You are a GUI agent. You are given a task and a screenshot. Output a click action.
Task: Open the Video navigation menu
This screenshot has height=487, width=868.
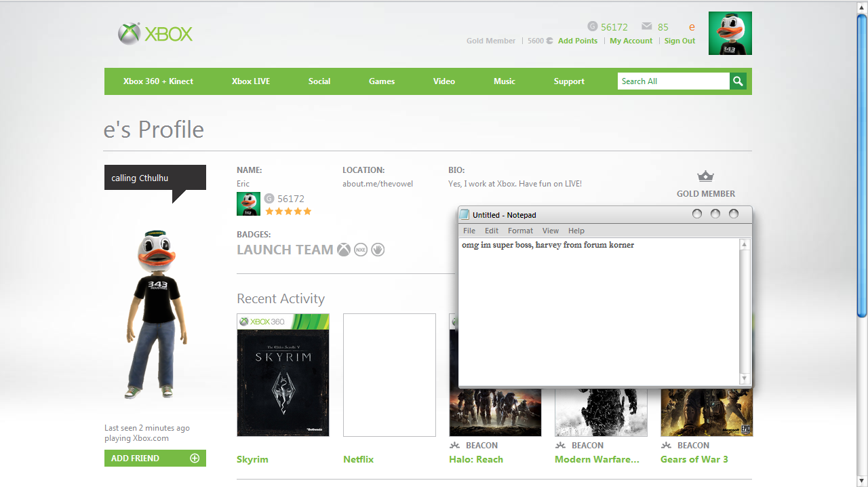coord(444,81)
